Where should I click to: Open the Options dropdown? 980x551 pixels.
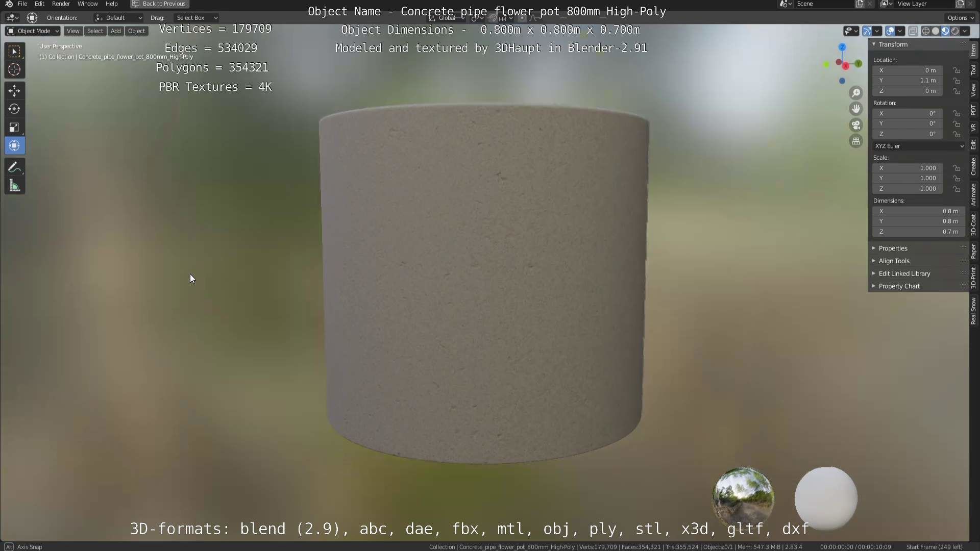(x=961, y=18)
